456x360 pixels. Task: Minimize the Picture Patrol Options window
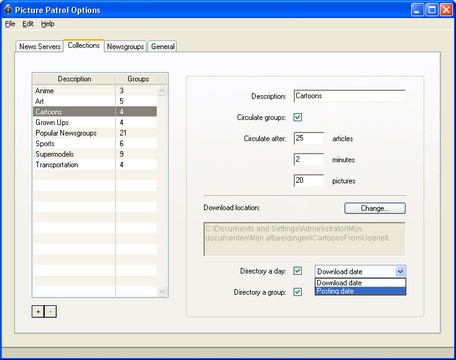(417, 10)
